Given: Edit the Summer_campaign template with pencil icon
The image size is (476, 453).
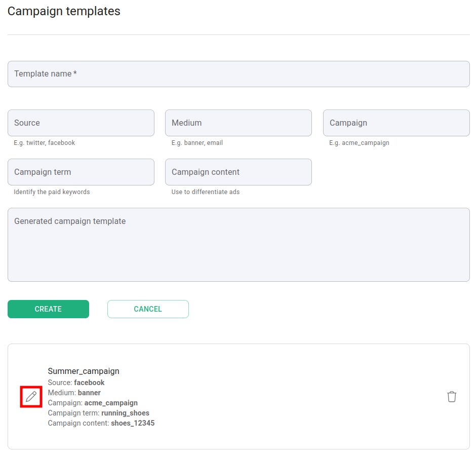Looking at the screenshot, I should point(31,396).
